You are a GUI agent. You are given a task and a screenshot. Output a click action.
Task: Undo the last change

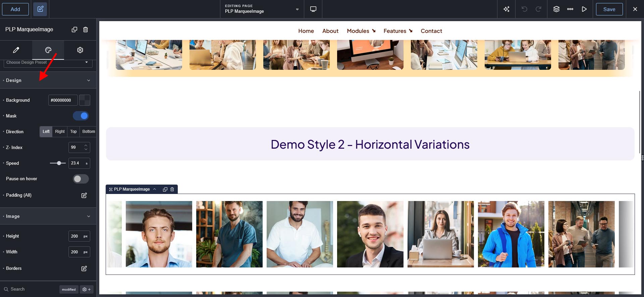click(x=524, y=9)
